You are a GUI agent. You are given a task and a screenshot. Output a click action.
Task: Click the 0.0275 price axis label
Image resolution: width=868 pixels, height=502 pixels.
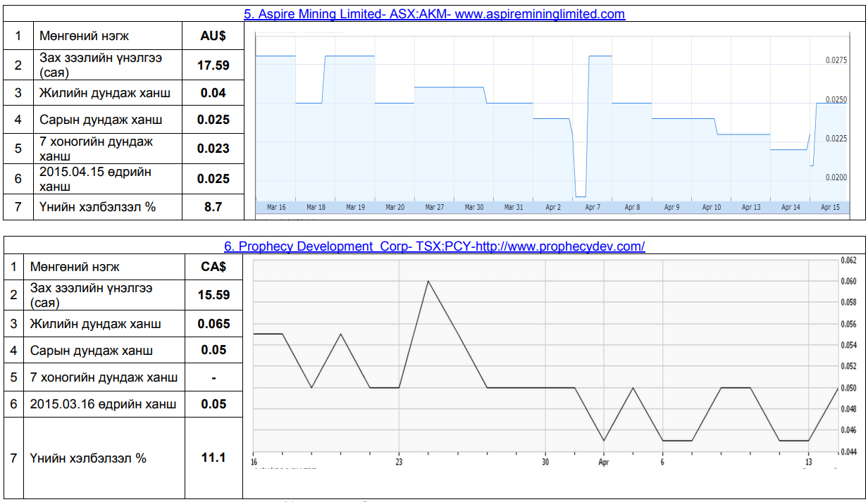(x=836, y=61)
